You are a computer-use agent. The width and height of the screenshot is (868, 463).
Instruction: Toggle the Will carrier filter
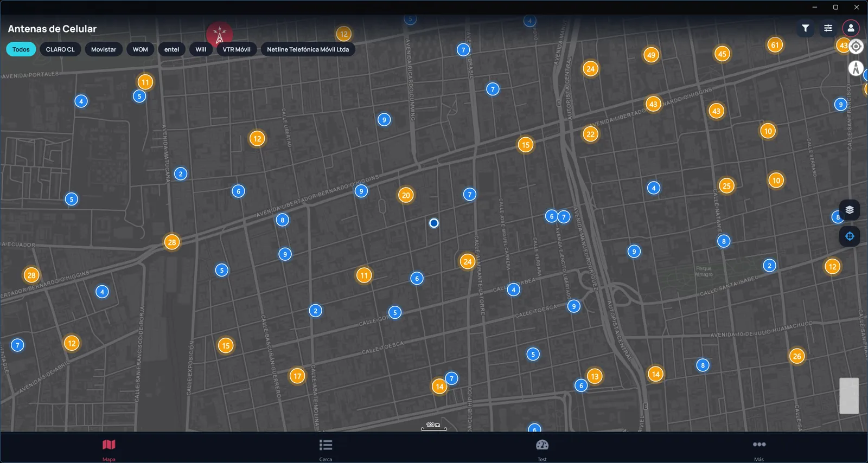(201, 49)
